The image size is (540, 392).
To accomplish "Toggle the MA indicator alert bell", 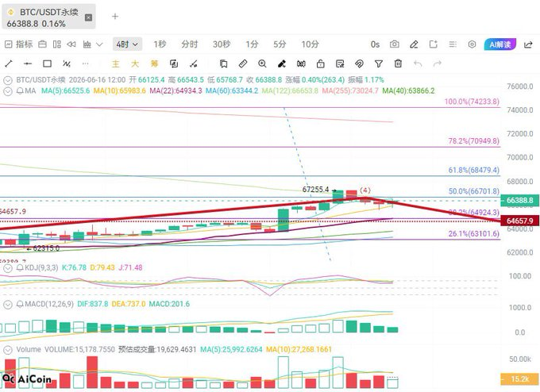I will 20,91.
